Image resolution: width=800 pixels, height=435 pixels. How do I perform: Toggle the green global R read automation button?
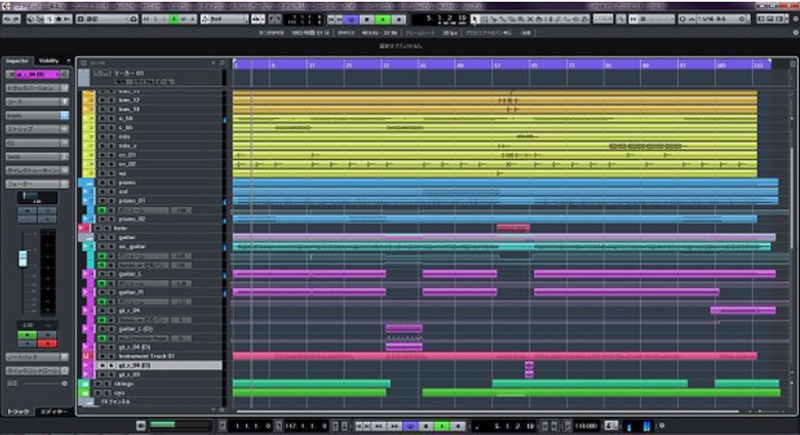tap(174, 19)
